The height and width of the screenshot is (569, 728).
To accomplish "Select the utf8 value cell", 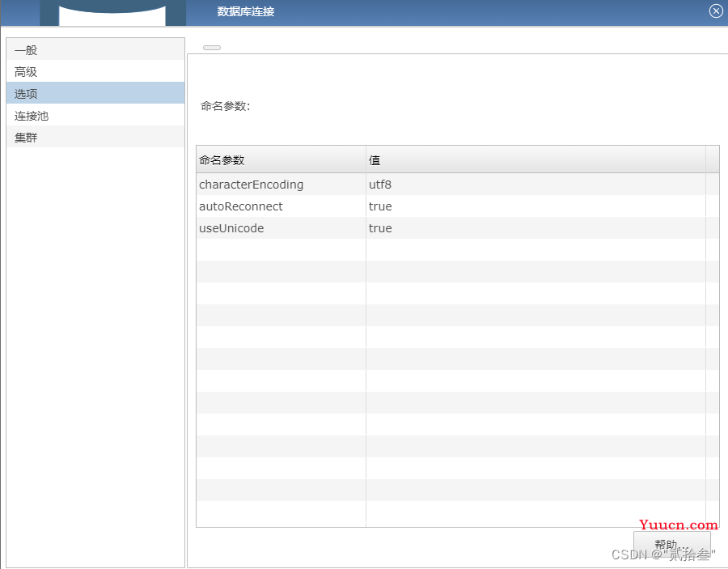I will [x=535, y=185].
